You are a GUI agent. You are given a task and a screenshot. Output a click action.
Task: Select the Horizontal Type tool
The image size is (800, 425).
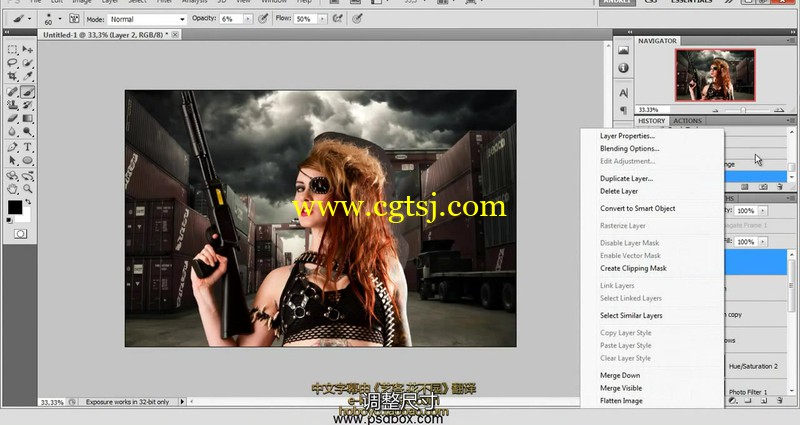28,147
